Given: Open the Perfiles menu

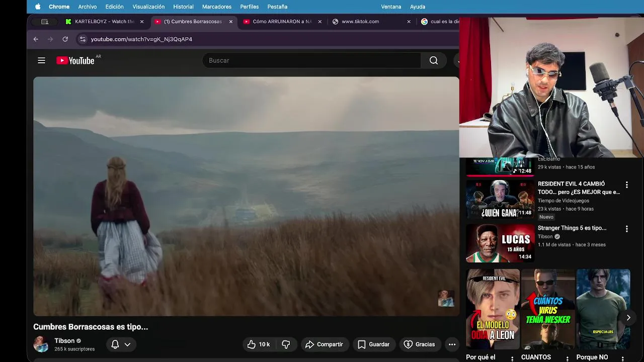Looking at the screenshot, I should [250, 7].
